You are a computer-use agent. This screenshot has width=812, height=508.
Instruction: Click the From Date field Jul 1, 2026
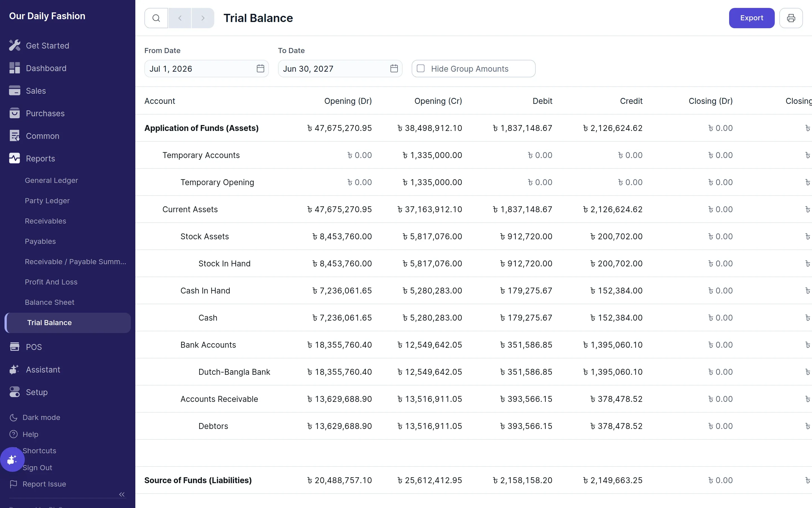coord(206,69)
